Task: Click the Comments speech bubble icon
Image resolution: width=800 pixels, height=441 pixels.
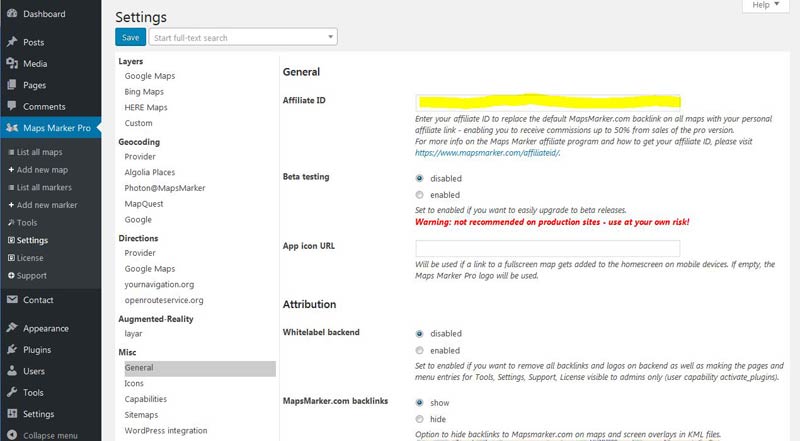Action: tap(12, 106)
